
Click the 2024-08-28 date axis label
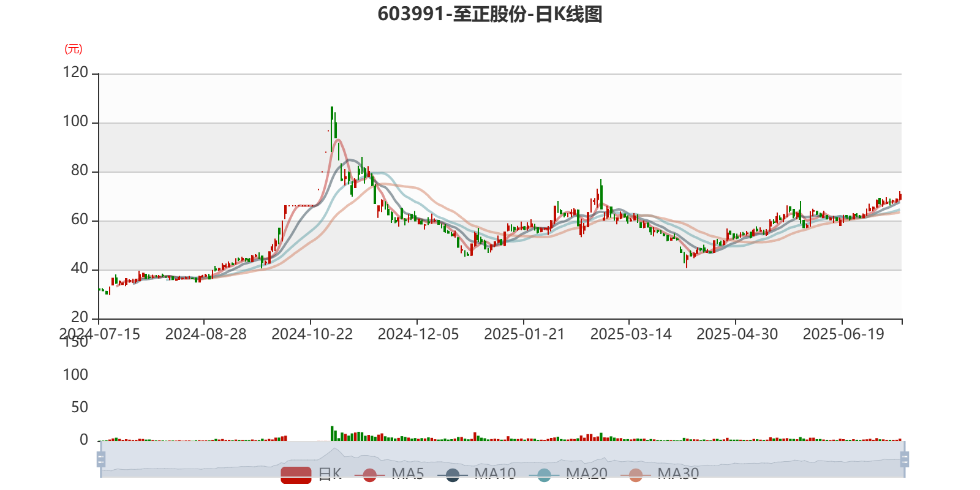click(206, 334)
